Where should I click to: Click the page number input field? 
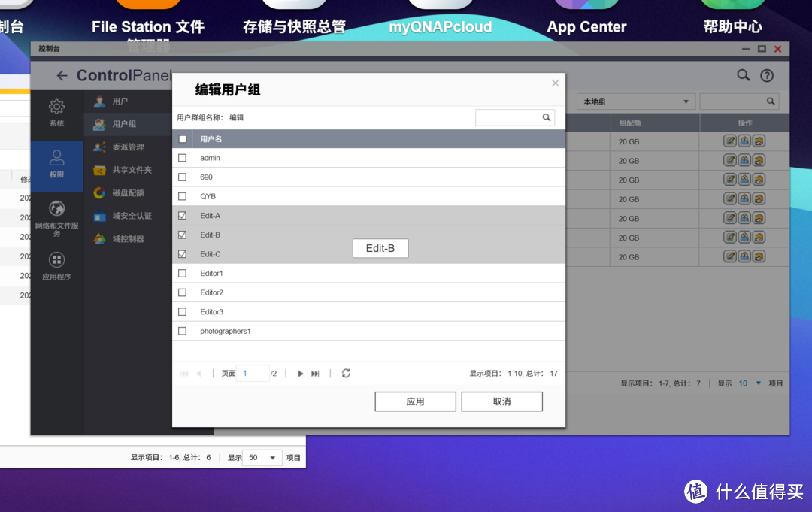253,373
